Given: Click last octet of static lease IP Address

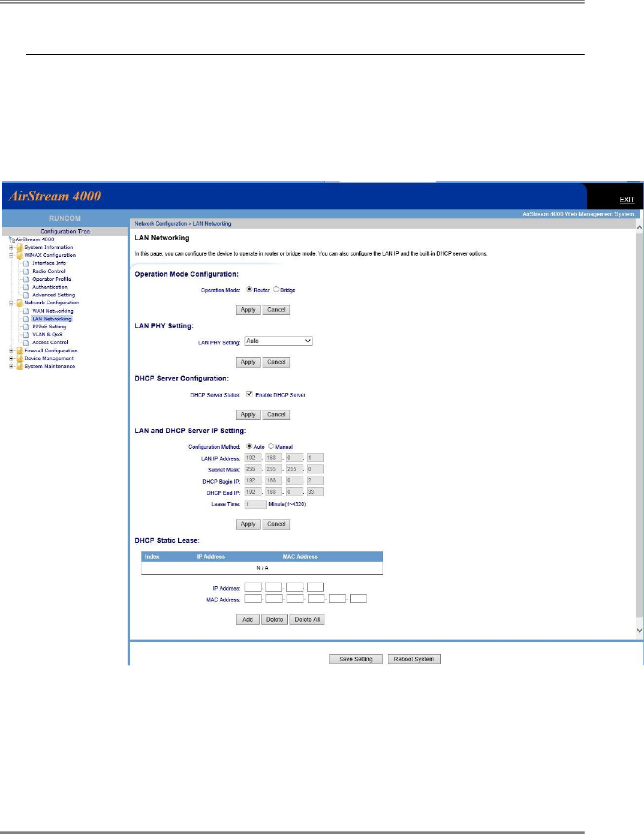Looking at the screenshot, I should 315,587.
